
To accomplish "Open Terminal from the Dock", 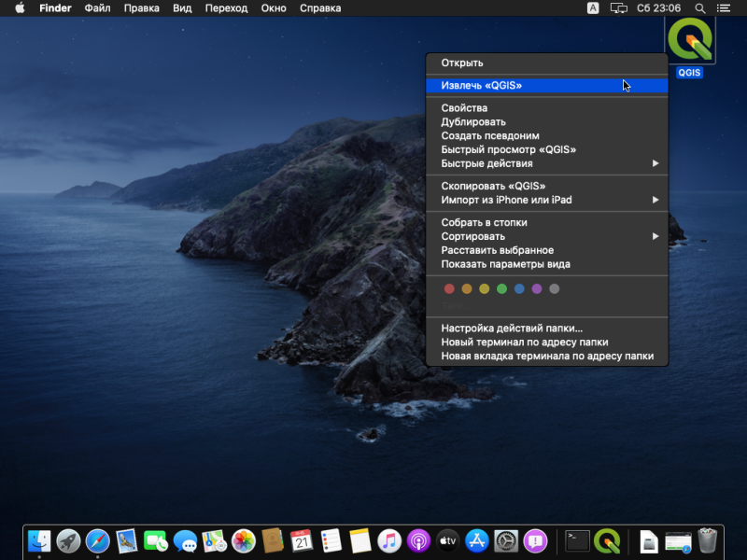I will [x=577, y=541].
